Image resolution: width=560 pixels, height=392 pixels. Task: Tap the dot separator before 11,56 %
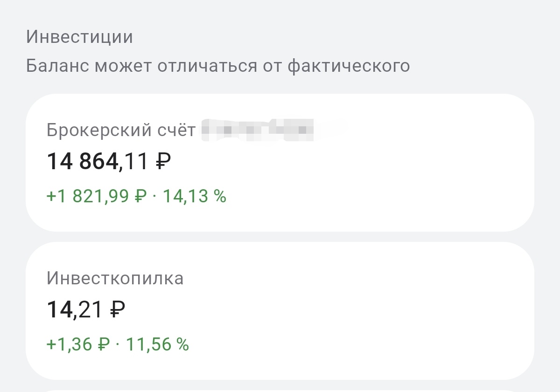tap(118, 345)
